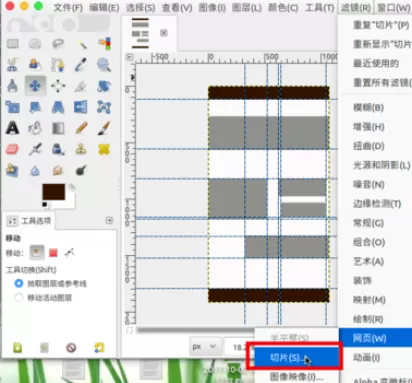
Task: Select the Clone stamp tool
Action: point(81,149)
